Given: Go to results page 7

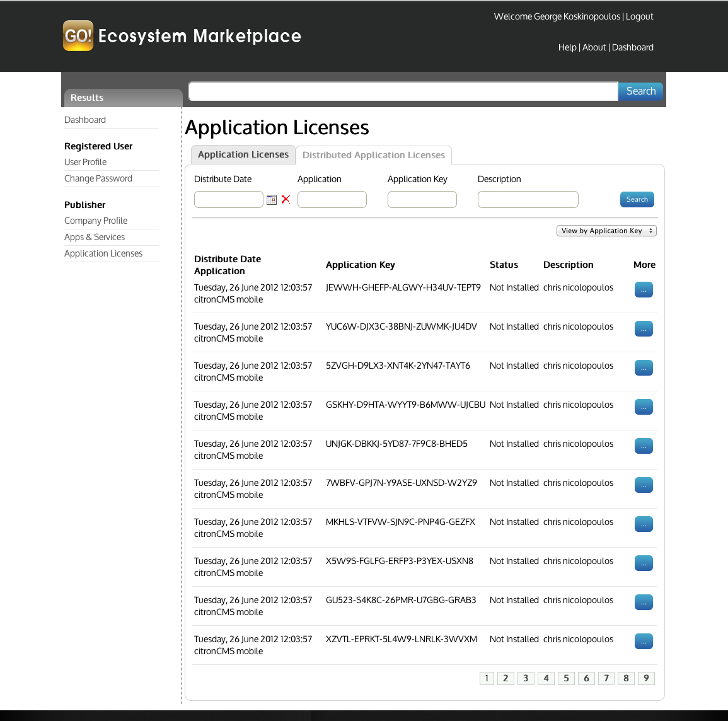Looking at the screenshot, I should (606, 678).
